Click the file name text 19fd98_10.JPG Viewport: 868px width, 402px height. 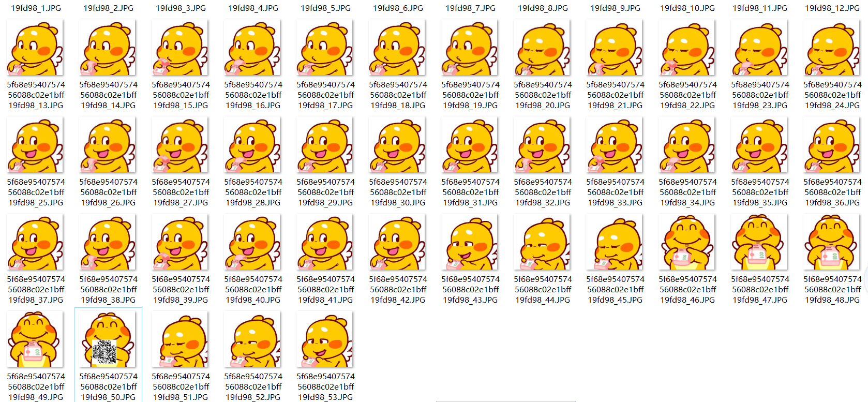pyautogui.click(x=688, y=8)
